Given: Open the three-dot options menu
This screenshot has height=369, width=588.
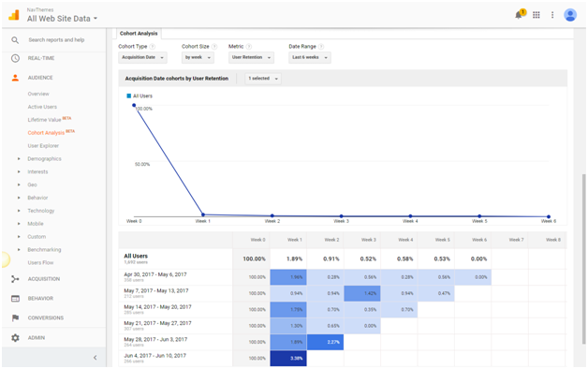Looking at the screenshot, I should point(552,15).
